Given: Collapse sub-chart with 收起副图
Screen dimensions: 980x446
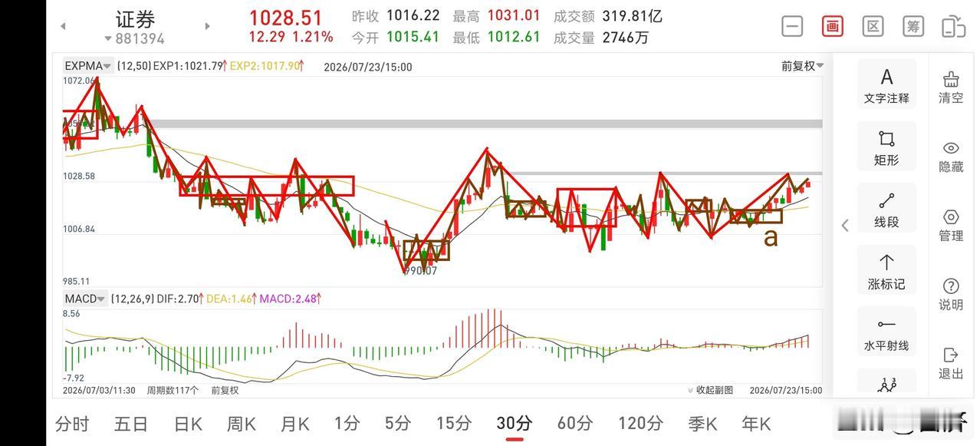Looking at the screenshot, I should point(711,390).
